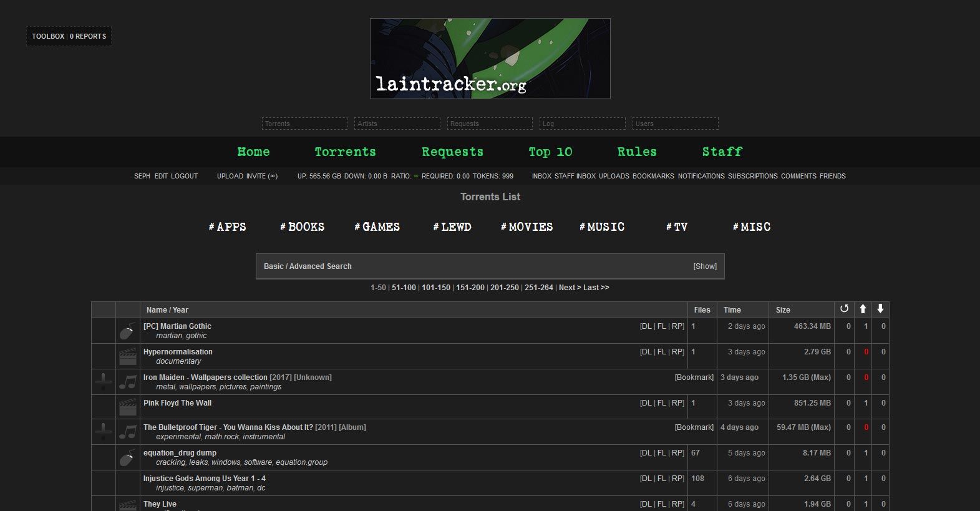Viewport: 980px width, 511px height.
Task: Click the mouse icon beside Martian Gothic
Action: (127, 331)
